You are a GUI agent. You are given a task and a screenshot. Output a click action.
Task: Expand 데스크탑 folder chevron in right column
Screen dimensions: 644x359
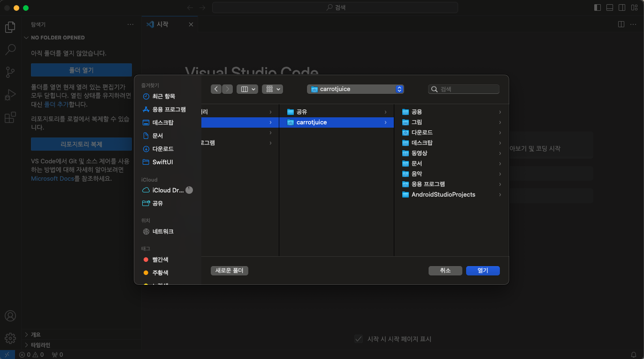(500, 143)
